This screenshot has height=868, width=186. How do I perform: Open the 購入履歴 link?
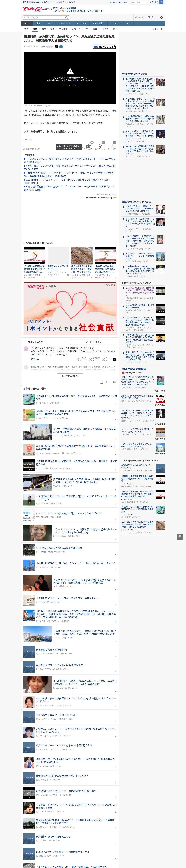click(x=152, y=17)
